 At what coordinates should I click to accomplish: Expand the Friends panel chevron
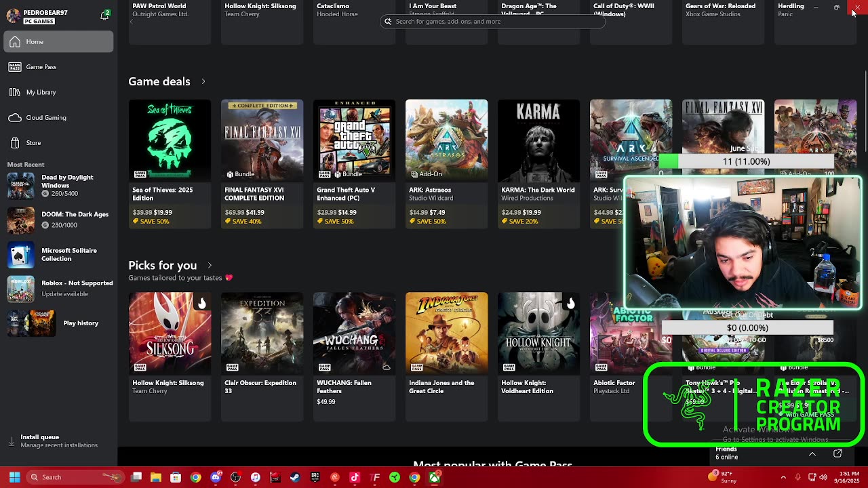click(812, 453)
